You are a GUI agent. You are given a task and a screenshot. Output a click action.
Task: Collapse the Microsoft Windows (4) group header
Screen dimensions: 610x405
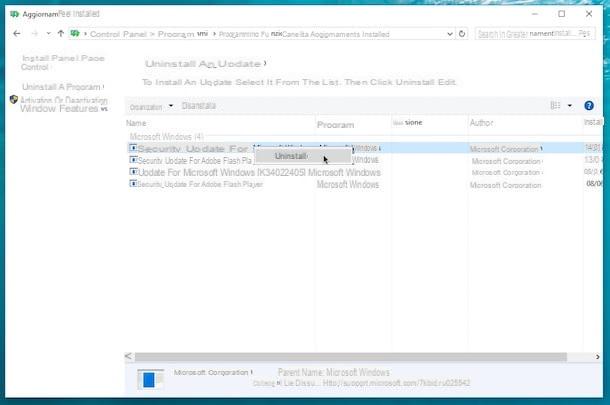tap(167, 137)
